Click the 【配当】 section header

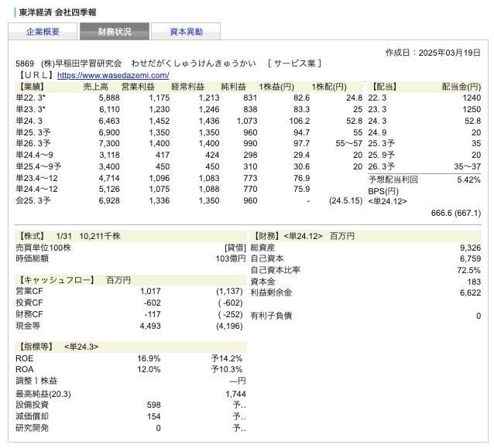384,87
